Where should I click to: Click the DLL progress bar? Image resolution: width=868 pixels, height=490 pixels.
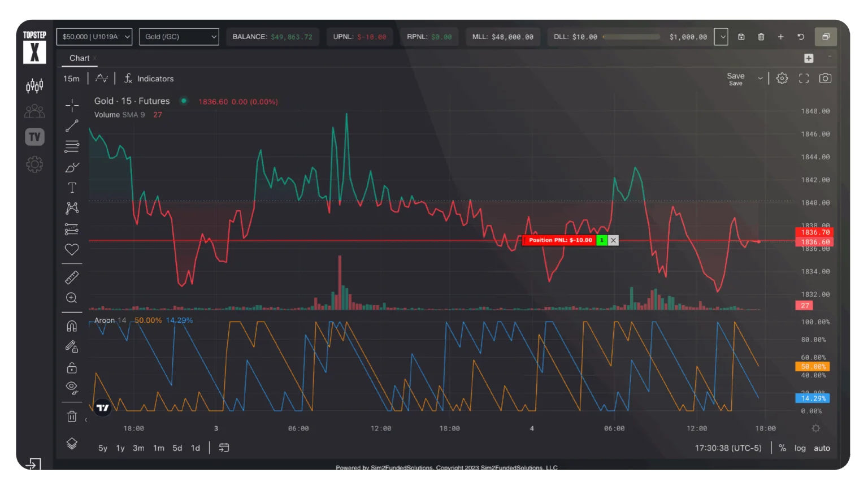point(631,37)
